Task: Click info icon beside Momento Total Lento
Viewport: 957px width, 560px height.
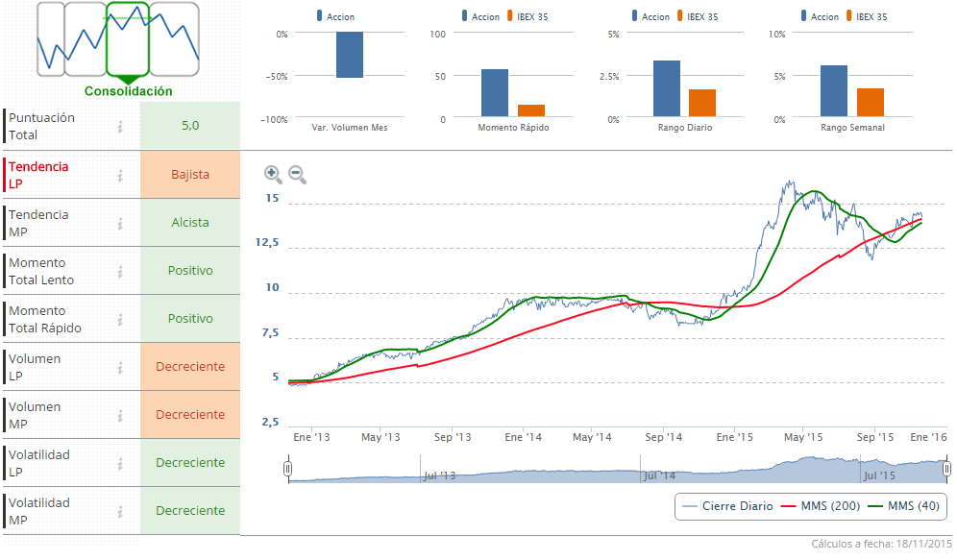Action: click(x=120, y=271)
